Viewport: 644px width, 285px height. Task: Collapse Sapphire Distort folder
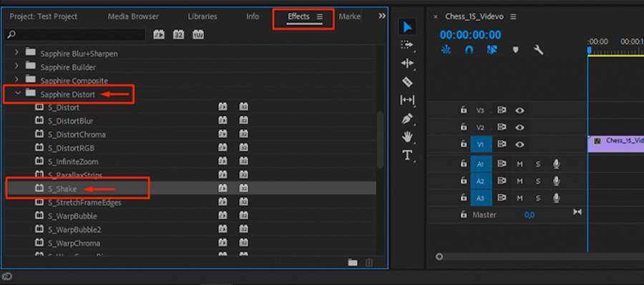tap(18, 93)
